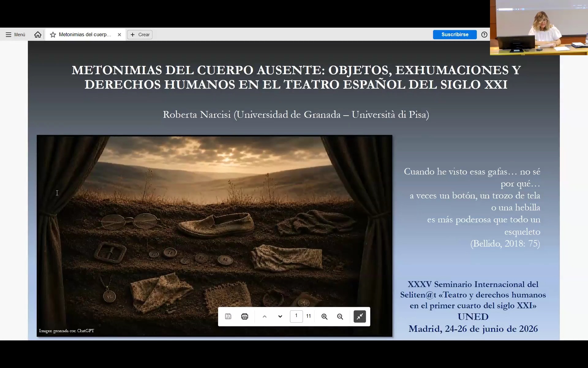The image size is (588, 368).
Task: Go to next page with down arrow
Action: 280,316
